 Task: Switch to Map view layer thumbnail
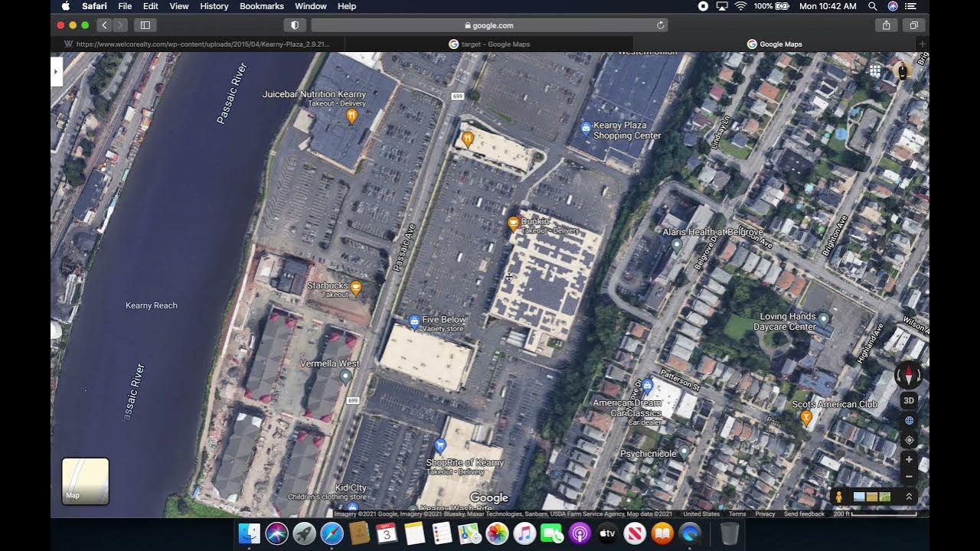[85, 481]
